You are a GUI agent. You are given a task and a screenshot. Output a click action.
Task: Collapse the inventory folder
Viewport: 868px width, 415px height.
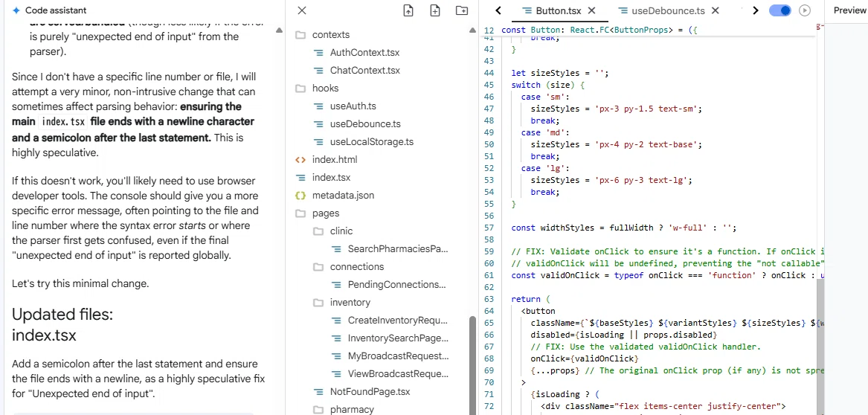[350, 303]
